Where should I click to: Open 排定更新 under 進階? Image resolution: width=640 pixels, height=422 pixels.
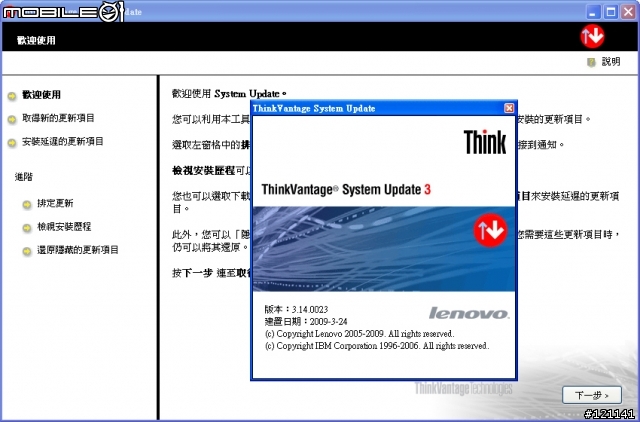(x=55, y=203)
